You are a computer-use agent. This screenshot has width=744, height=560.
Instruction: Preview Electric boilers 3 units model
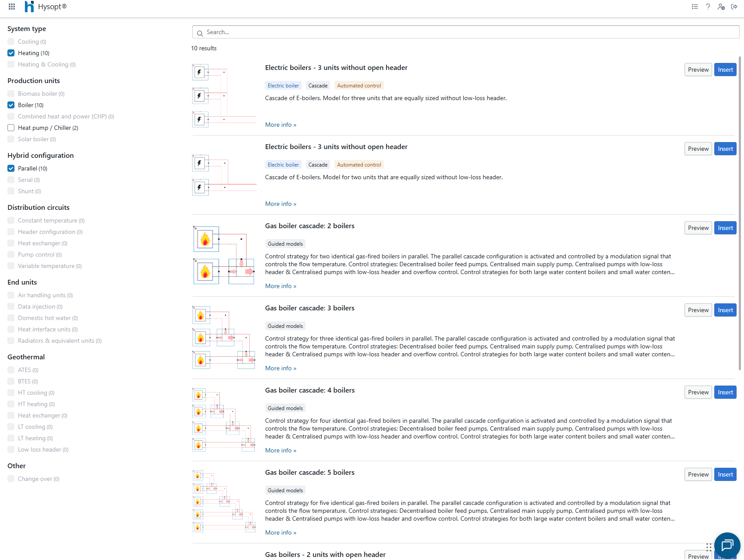pyautogui.click(x=698, y=70)
